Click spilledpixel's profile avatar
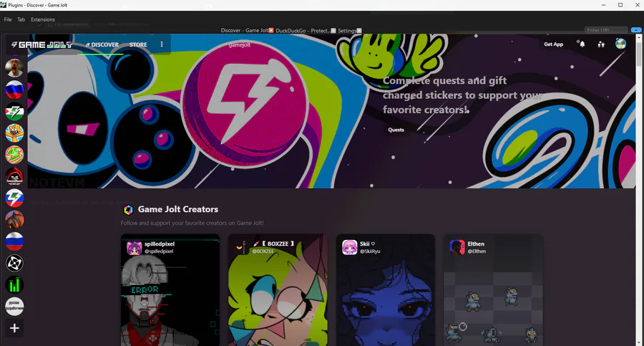 click(134, 248)
